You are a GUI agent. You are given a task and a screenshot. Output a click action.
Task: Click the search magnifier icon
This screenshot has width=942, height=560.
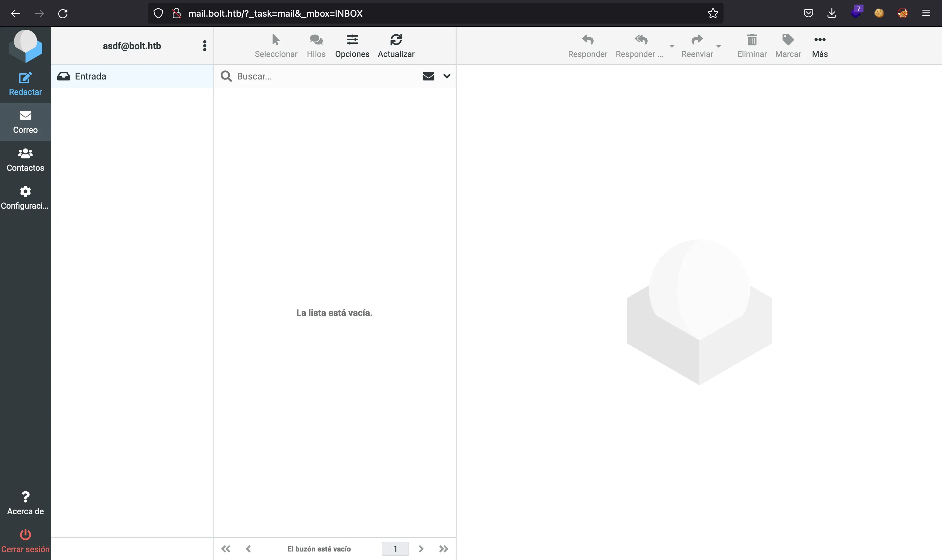tap(226, 76)
